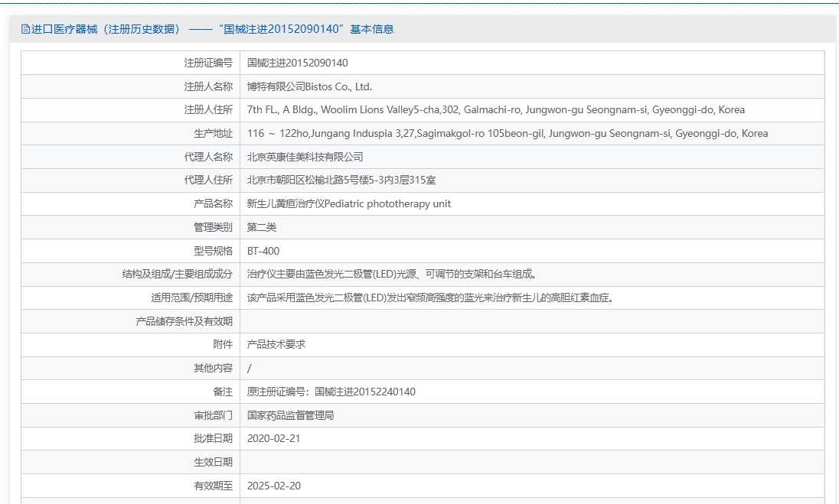The height and width of the screenshot is (504, 839).
Task: Select remark 原注册证编号：国械注进20152240140
Action: tap(331, 392)
